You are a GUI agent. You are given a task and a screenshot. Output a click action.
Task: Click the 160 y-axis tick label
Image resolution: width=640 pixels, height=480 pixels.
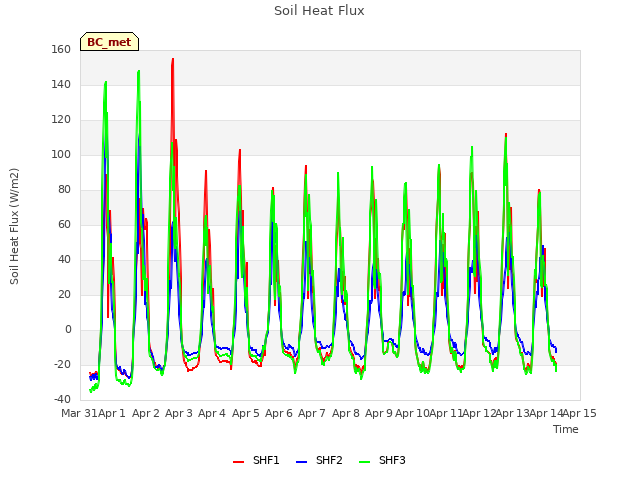pos(61,49)
